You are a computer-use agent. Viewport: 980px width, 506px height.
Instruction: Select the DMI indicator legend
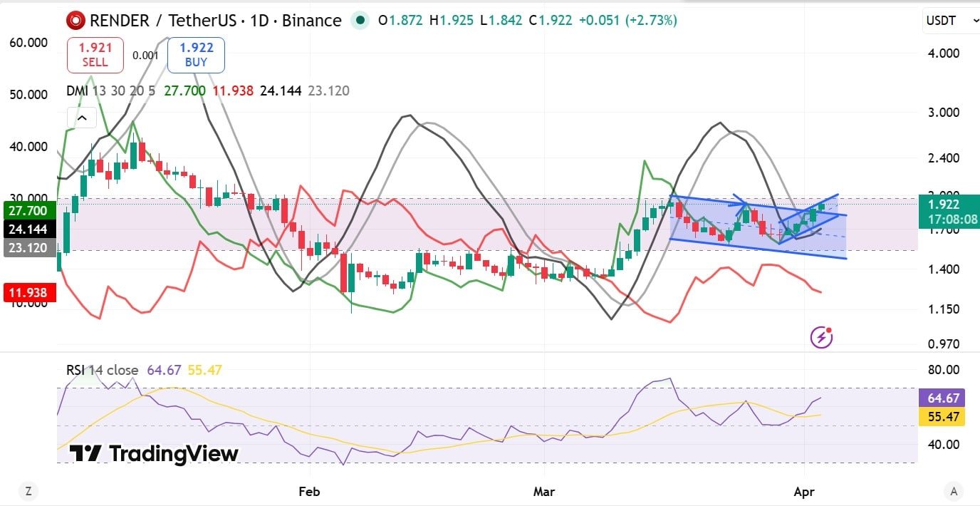coord(78,91)
